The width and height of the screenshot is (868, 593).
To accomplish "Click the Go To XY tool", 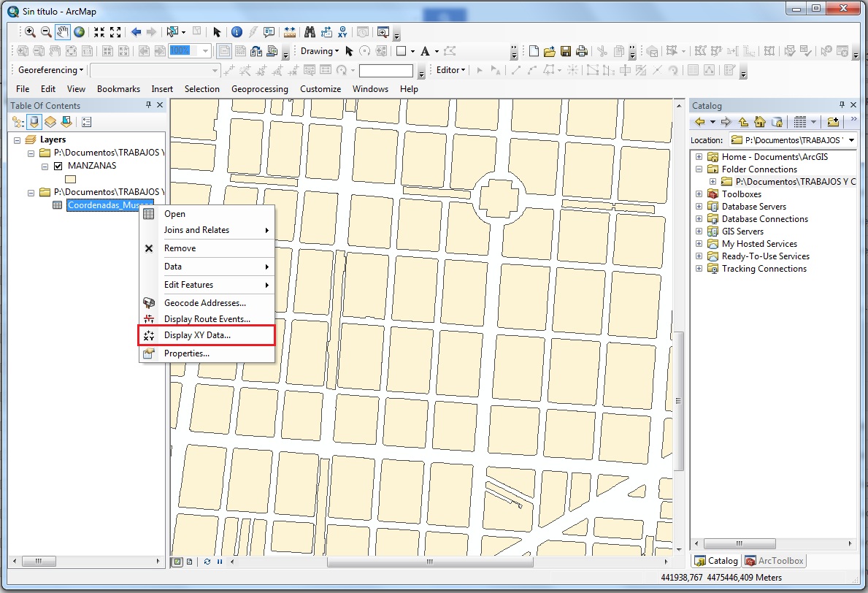I will coord(342,31).
